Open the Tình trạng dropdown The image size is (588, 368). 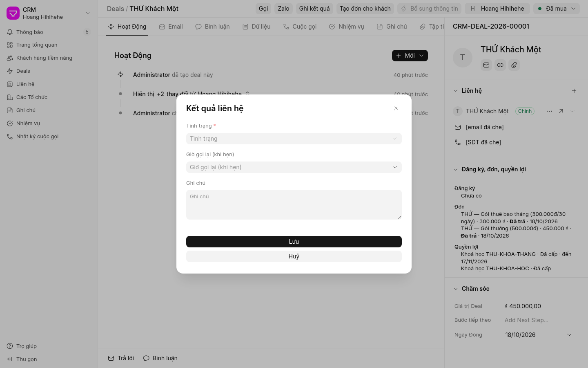tap(294, 139)
